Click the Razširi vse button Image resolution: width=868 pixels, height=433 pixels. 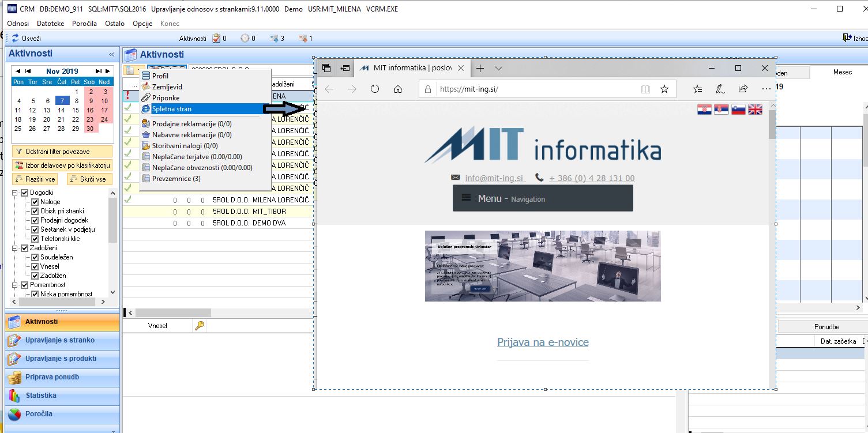point(35,179)
